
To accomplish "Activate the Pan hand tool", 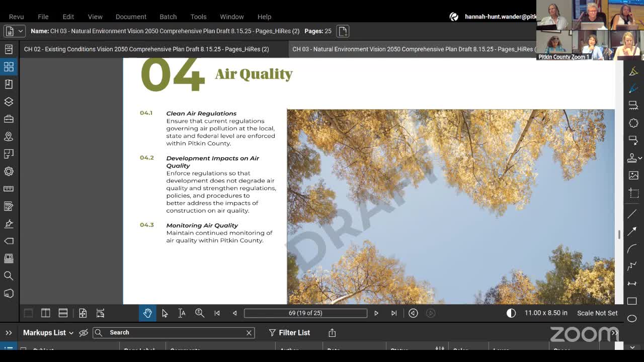I will click(x=147, y=313).
